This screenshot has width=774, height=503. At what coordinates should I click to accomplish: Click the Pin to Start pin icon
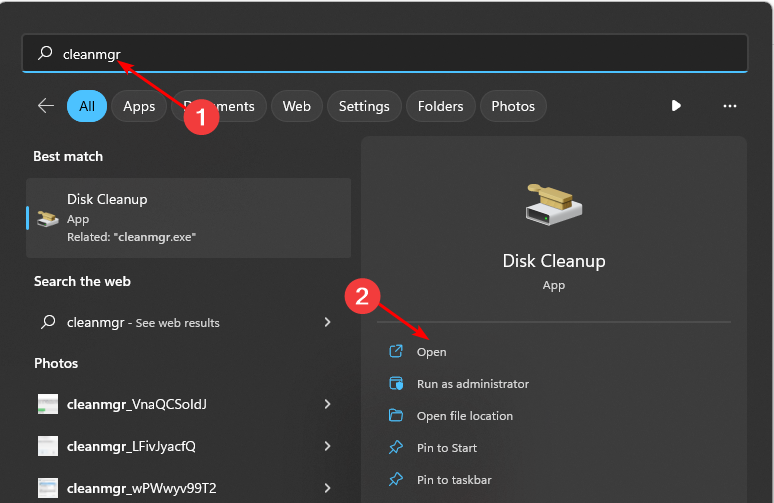coord(396,448)
